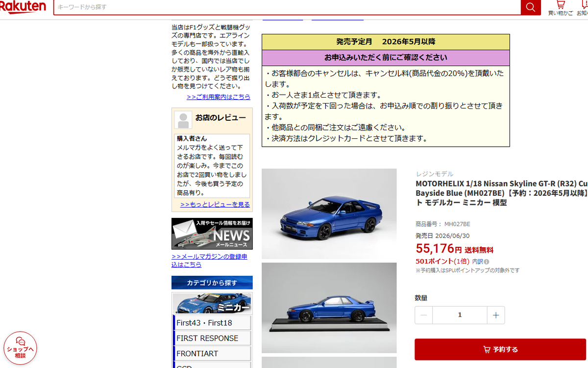
Task: Select FRONTIART category
Action: (212, 353)
